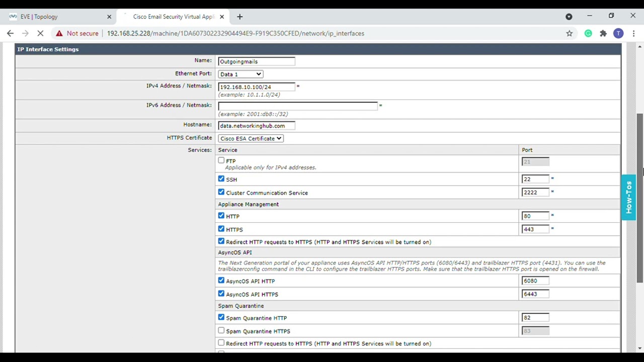Click the scrollbar down arrow
The image size is (644, 362).
639,348
